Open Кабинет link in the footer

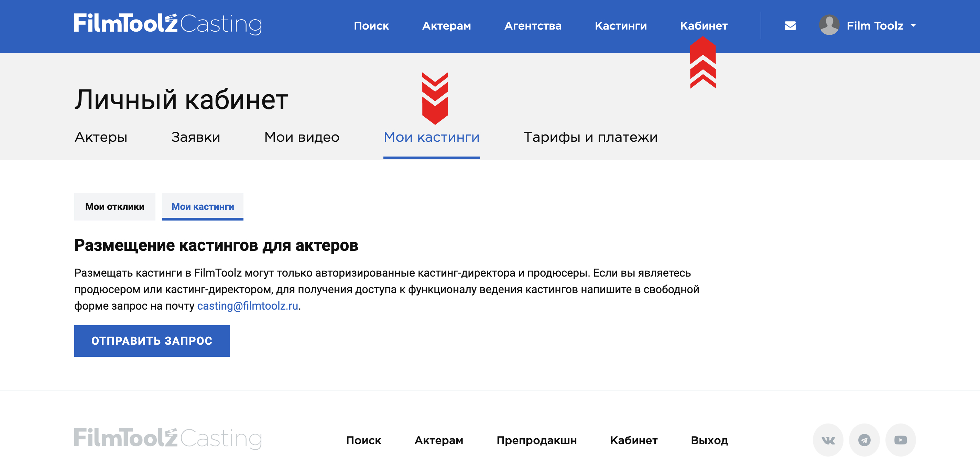point(634,440)
